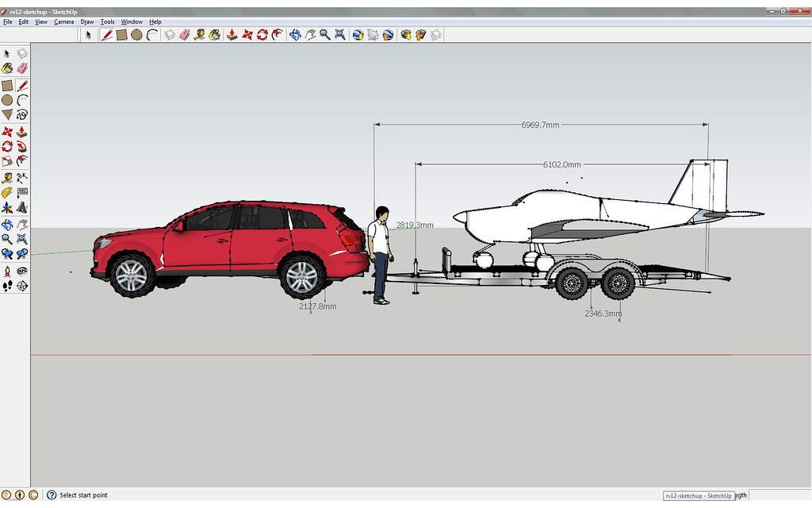Click the 2346.3mm dimension label

[603, 314]
